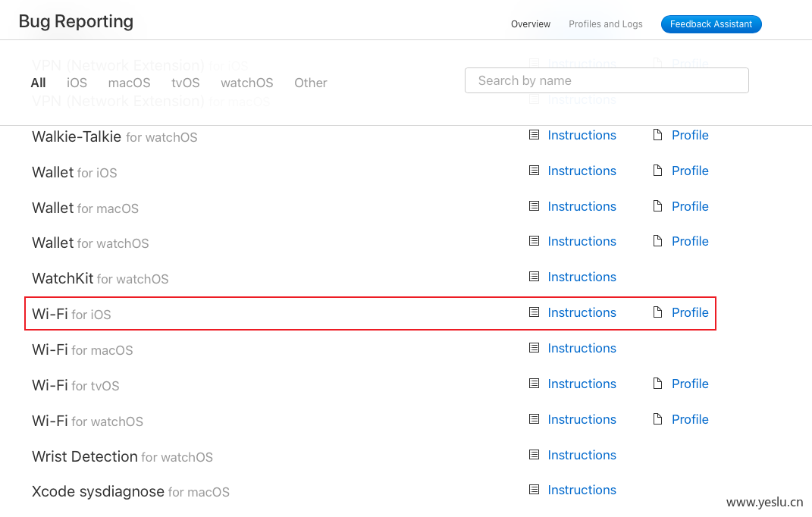Click the Profile document icon for Wallet for iOS

click(657, 171)
